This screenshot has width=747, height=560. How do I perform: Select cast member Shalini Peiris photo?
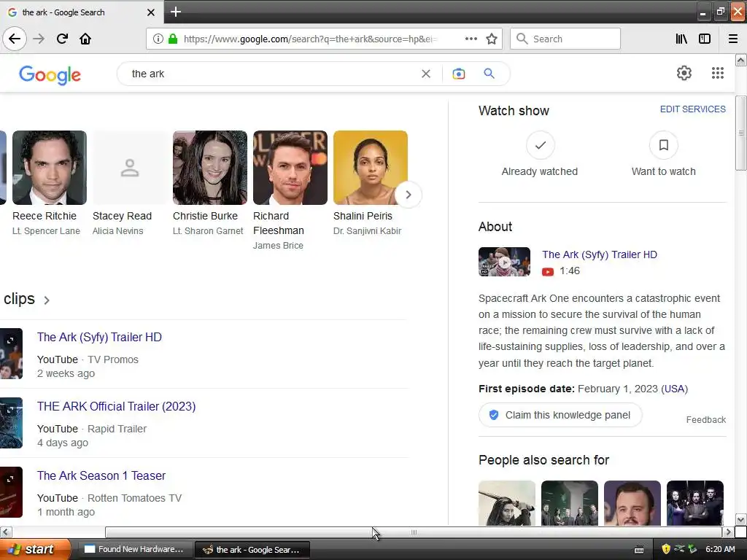pyautogui.click(x=371, y=168)
